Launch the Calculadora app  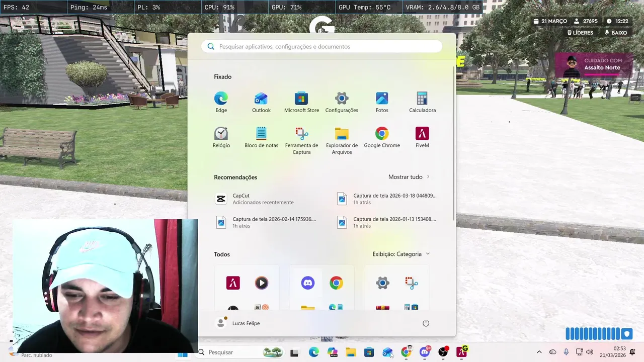pos(422,102)
